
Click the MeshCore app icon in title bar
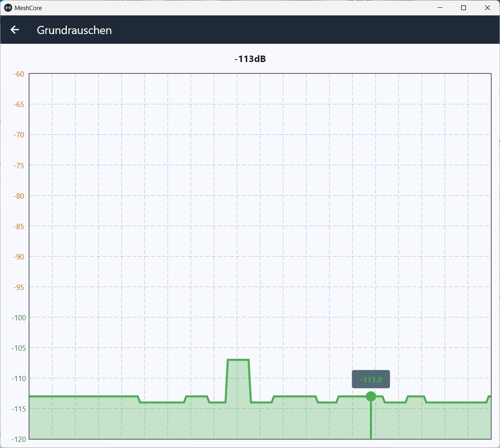point(8,8)
